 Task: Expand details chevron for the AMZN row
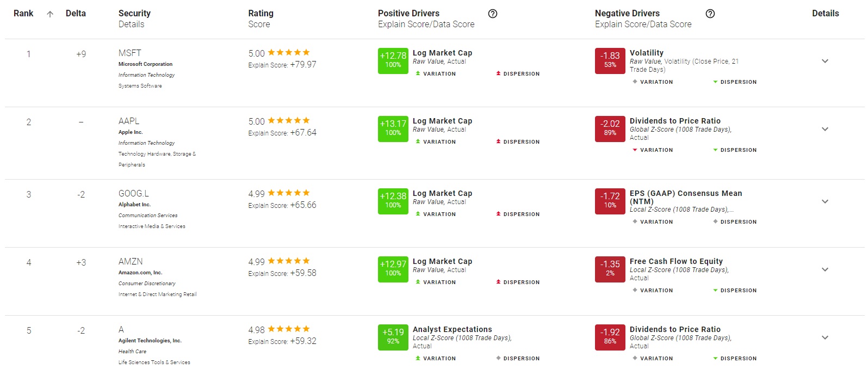pyautogui.click(x=825, y=269)
